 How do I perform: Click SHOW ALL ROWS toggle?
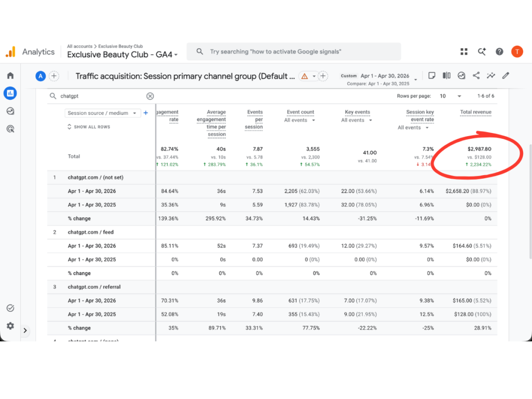pyautogui.click(x=89, y=127)
